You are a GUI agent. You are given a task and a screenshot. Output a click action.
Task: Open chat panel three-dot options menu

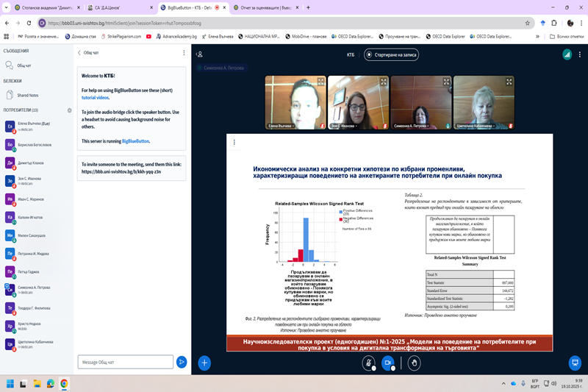tap(184, 53)
